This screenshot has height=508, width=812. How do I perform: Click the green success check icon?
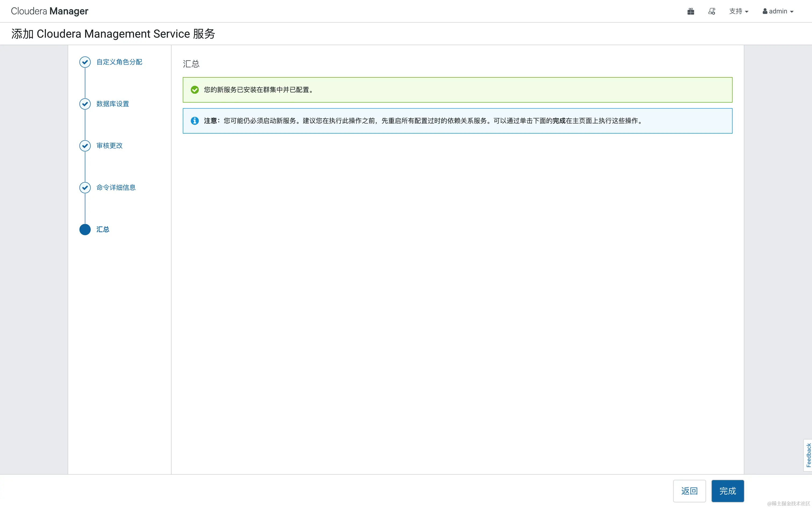[x=195, y=90]
